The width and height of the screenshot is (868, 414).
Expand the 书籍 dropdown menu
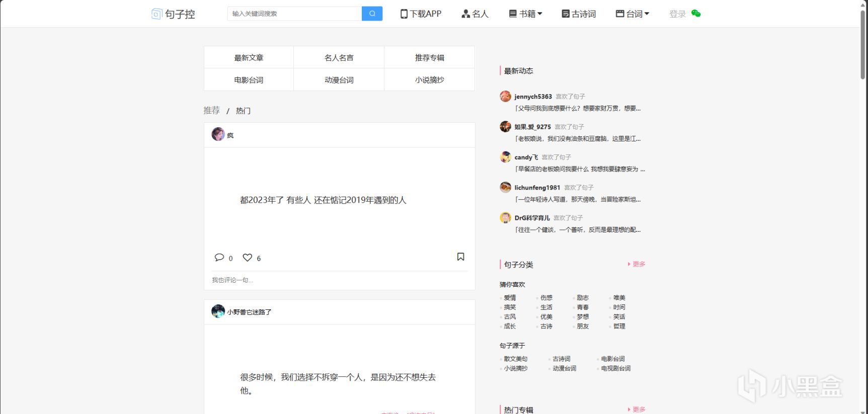click(x=525, y=14)
